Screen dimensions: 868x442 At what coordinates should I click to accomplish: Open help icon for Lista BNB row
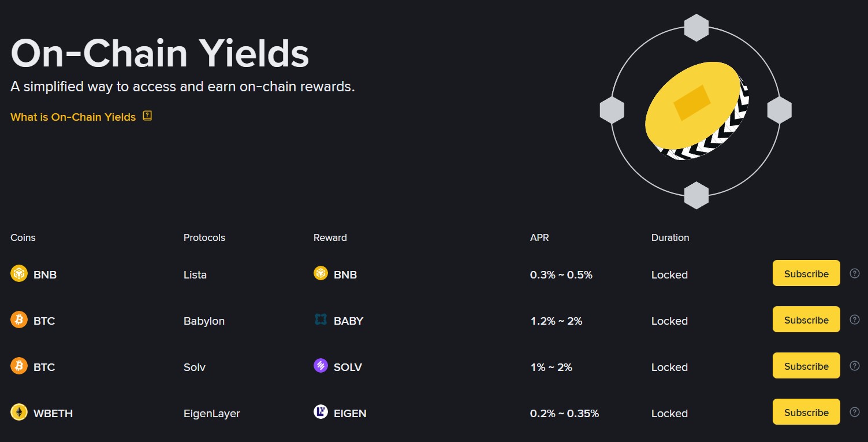coord(855,273)
